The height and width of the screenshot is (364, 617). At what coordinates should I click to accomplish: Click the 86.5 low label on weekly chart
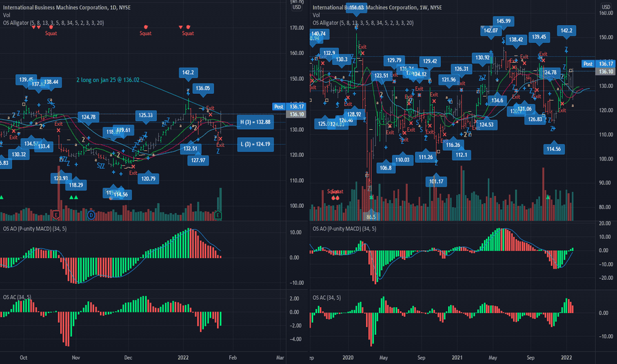pos(371,217)
